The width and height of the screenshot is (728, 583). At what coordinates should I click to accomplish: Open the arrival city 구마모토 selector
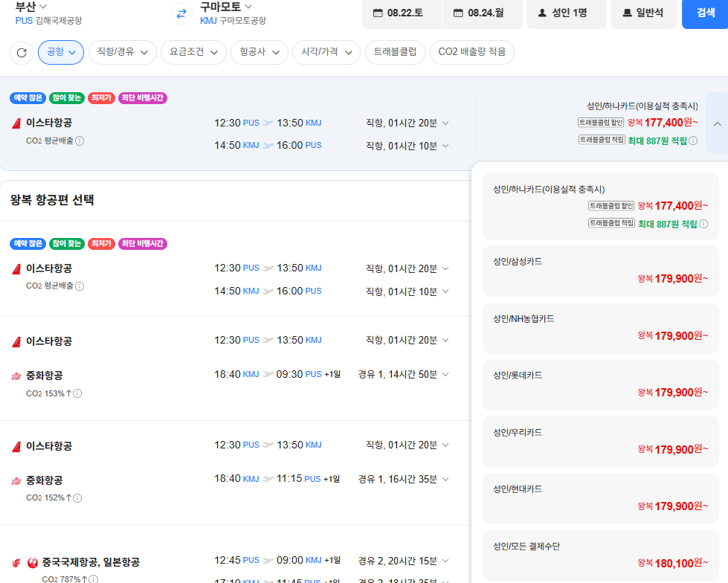pos(225,7)
